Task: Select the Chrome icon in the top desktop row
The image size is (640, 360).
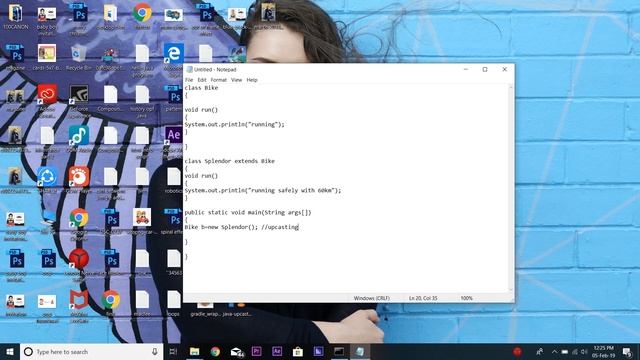Action: coord(142,16)
